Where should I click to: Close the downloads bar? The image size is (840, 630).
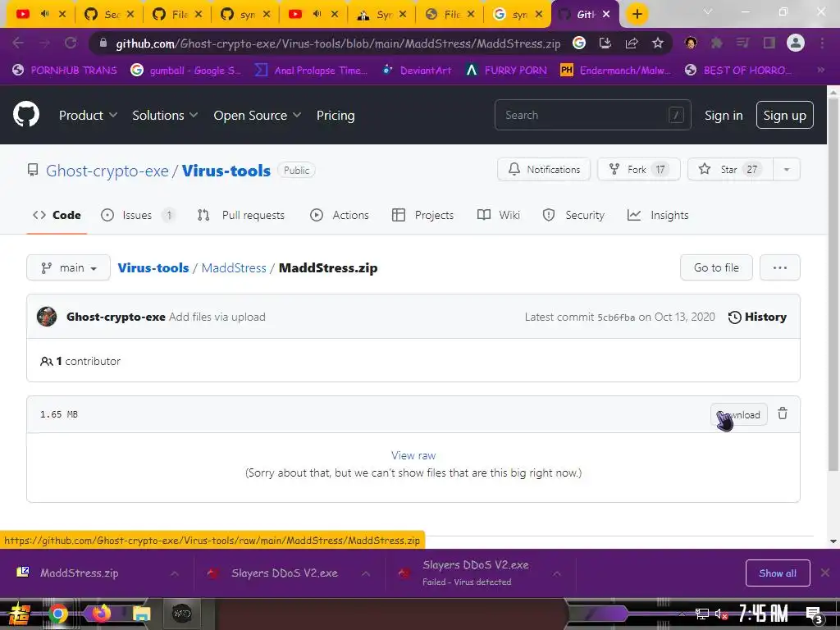(825, 573)
